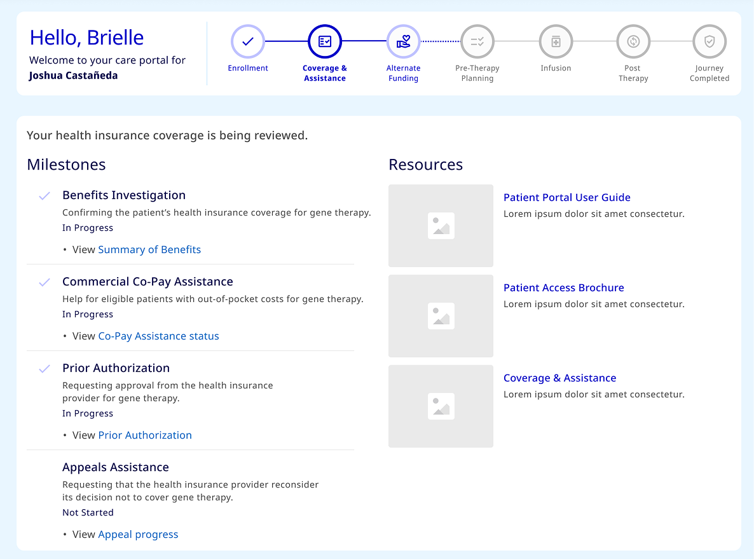Image resolution: width=754 pixels, height=560 pixels.
Task: Toggle the Prior Authorization checkmark
Action: (x=44, y=367)
